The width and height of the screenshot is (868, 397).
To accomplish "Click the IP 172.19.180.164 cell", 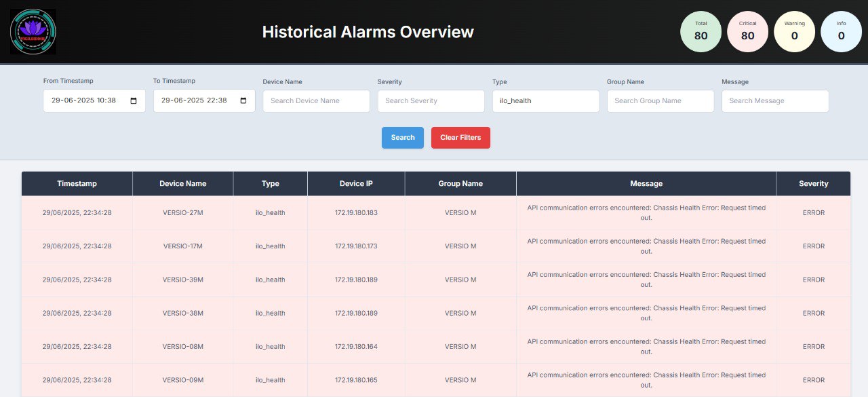I will point(355,346).
